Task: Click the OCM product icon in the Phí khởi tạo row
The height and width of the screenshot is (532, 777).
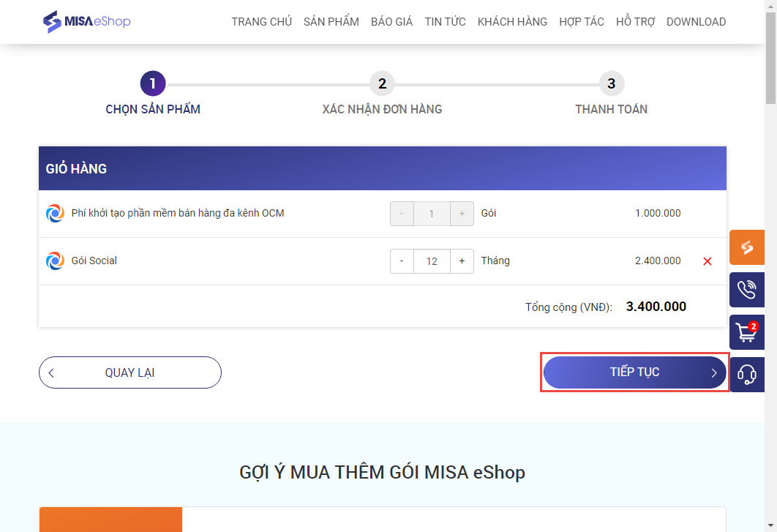Action: (x=55, y=213)
